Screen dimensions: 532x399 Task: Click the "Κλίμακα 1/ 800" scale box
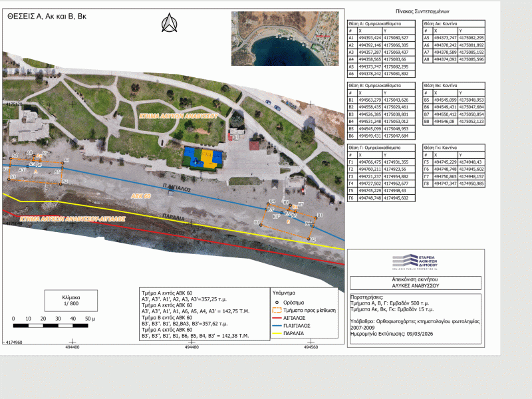coord(71,301)
